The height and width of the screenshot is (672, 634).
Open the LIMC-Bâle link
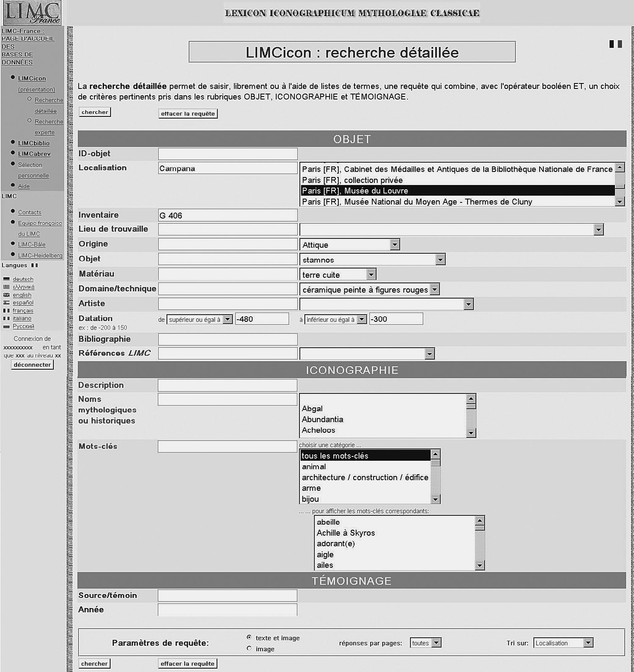click(x=32, y=244)
